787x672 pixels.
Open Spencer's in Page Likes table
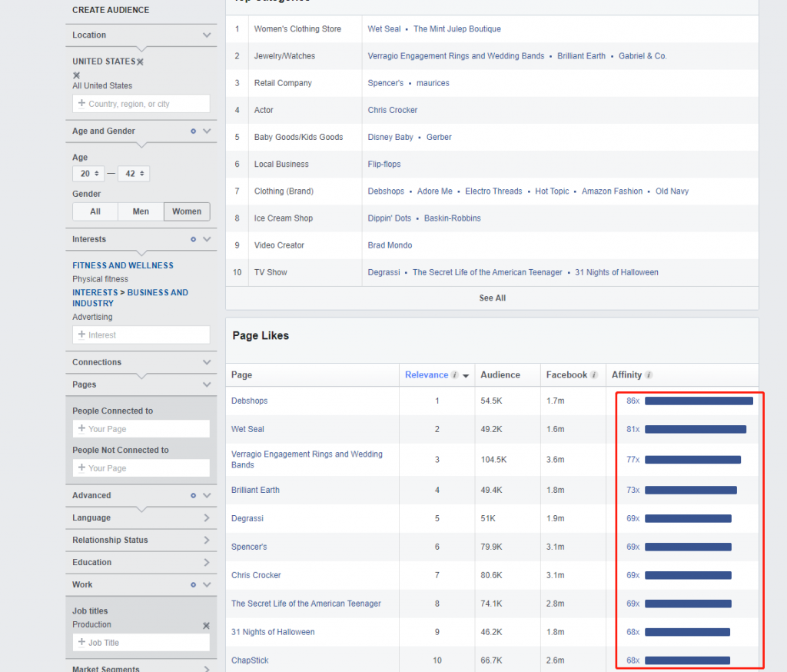coord(249,547)
